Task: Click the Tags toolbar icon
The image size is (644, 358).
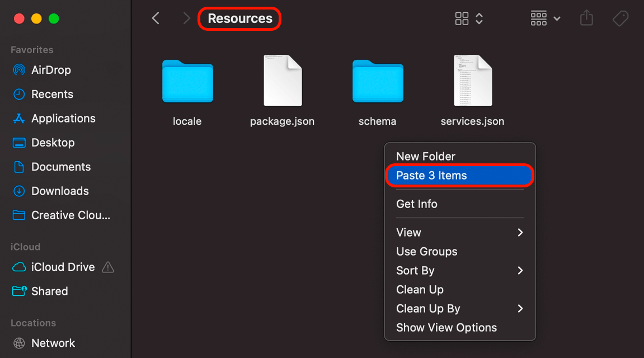Action: click(620, 18)
